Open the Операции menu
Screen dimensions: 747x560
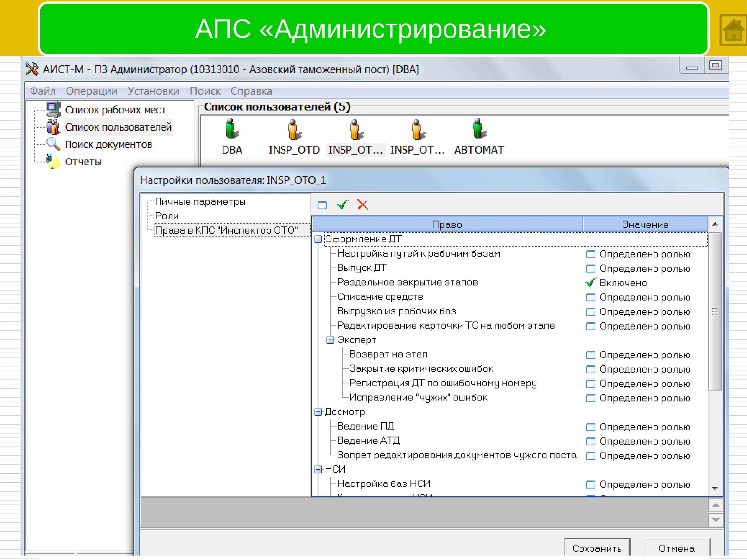tap(91, 91)
